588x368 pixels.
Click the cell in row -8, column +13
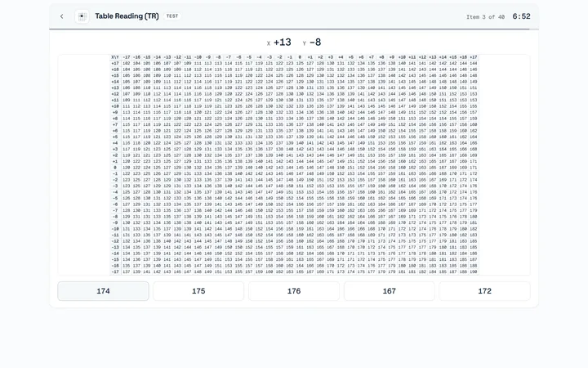coord(433,217)
